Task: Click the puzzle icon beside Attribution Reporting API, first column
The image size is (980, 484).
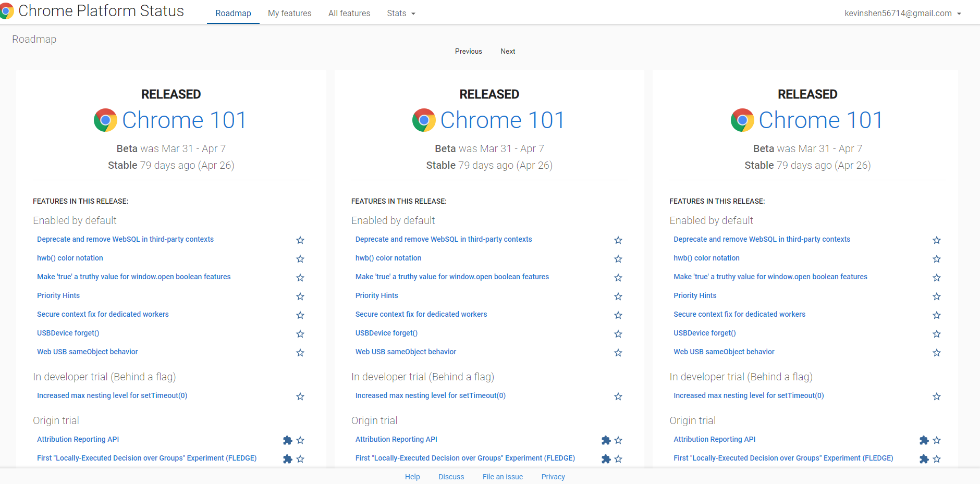Action: click(287, 440)
